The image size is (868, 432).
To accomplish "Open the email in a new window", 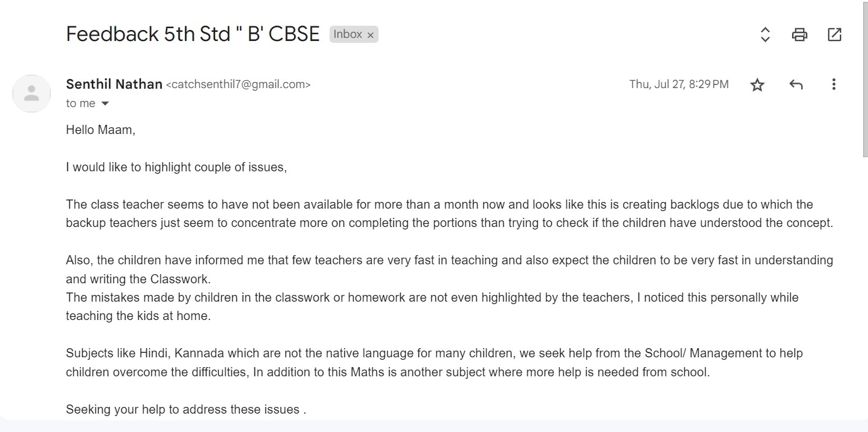I will [834, 34].
